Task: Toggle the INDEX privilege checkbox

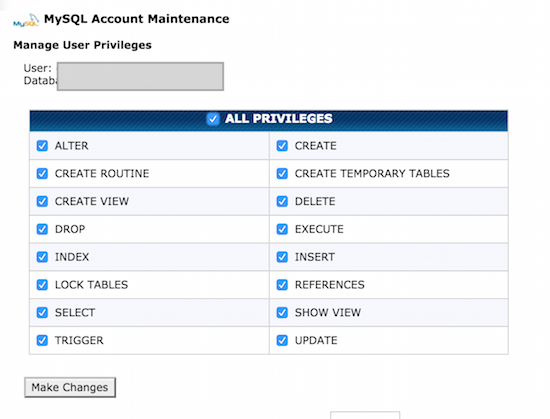Action: pos(42,257)
